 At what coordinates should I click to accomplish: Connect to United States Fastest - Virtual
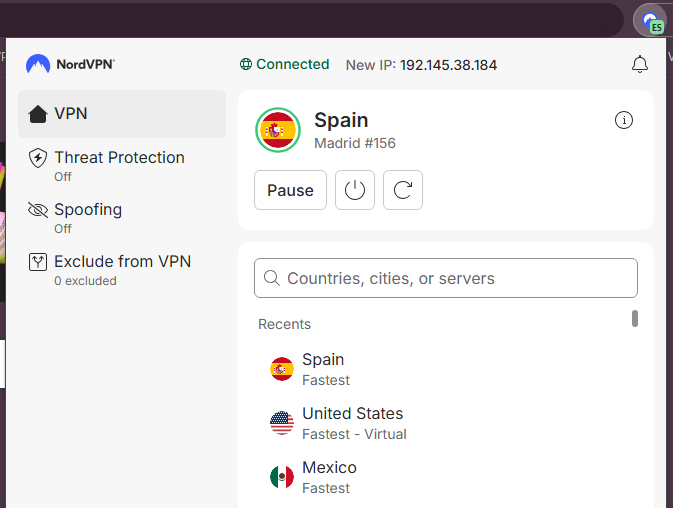(x=444, y=423)
